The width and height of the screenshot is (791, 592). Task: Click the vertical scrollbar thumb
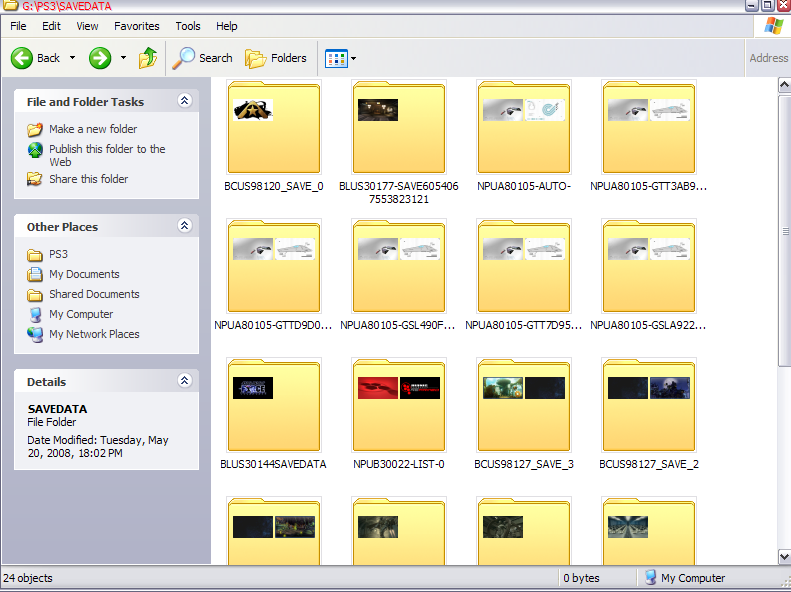[784, 230]
